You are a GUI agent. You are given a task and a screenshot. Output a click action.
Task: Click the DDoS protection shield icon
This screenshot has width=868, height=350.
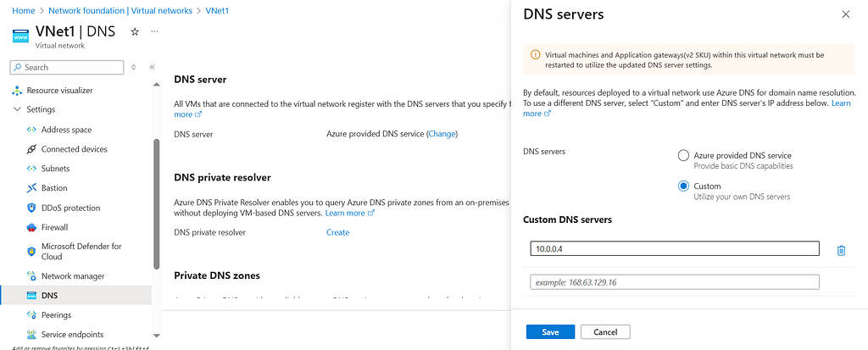(x=31, y=208)
